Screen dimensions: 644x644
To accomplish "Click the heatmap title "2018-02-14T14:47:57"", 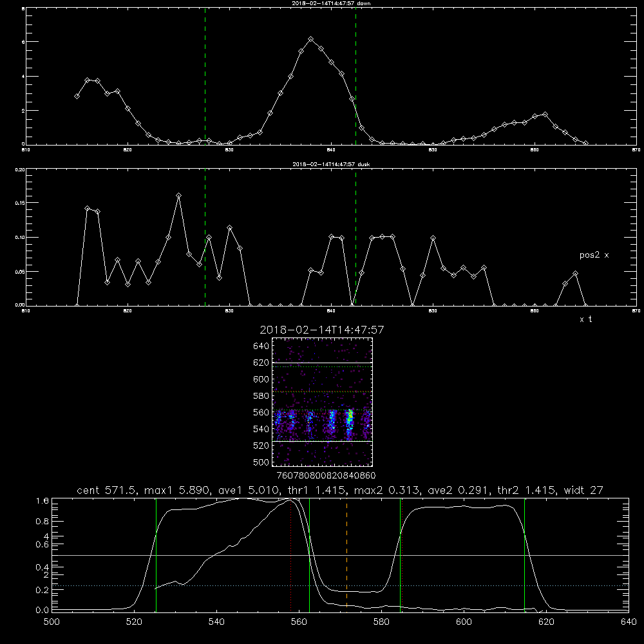I will [321, 330].
